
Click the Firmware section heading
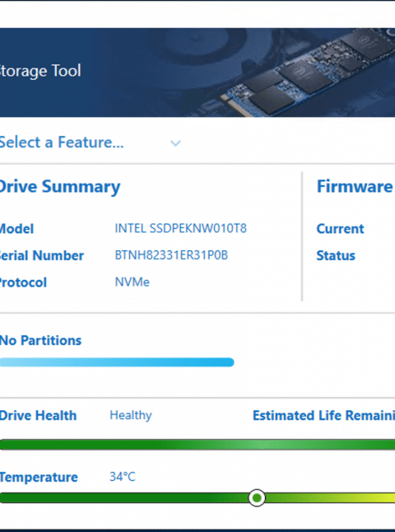coord(355,186)
